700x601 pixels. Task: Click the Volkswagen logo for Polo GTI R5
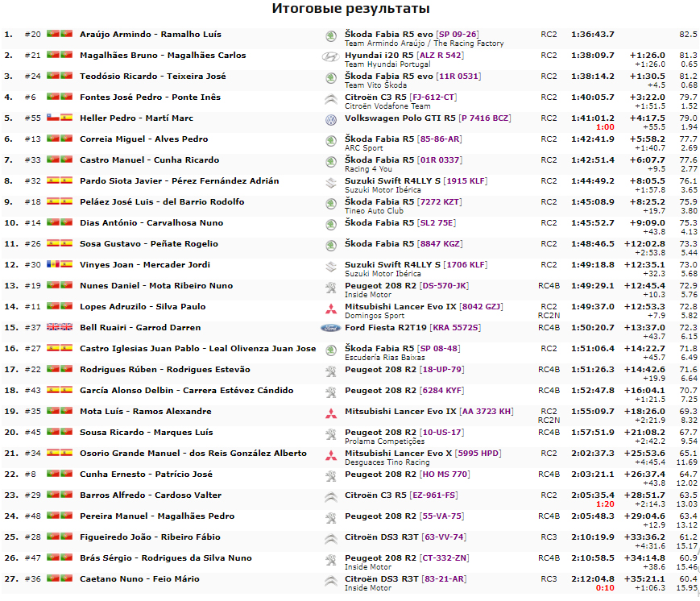tap(330, 119)
